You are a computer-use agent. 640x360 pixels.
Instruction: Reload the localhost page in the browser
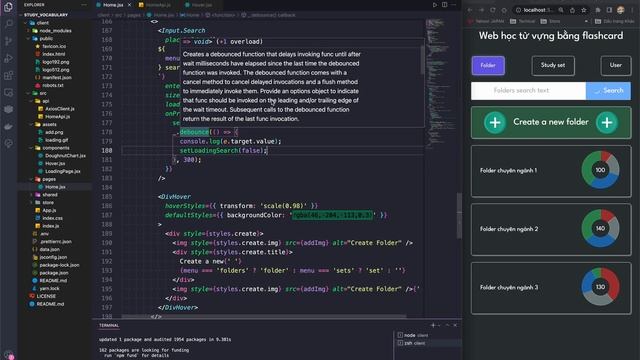493,10
